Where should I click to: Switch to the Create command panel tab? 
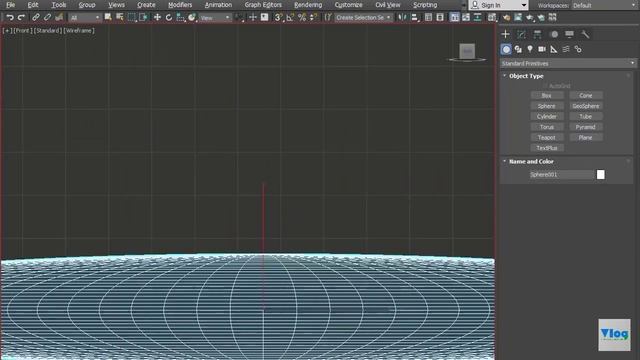(506, 34)
